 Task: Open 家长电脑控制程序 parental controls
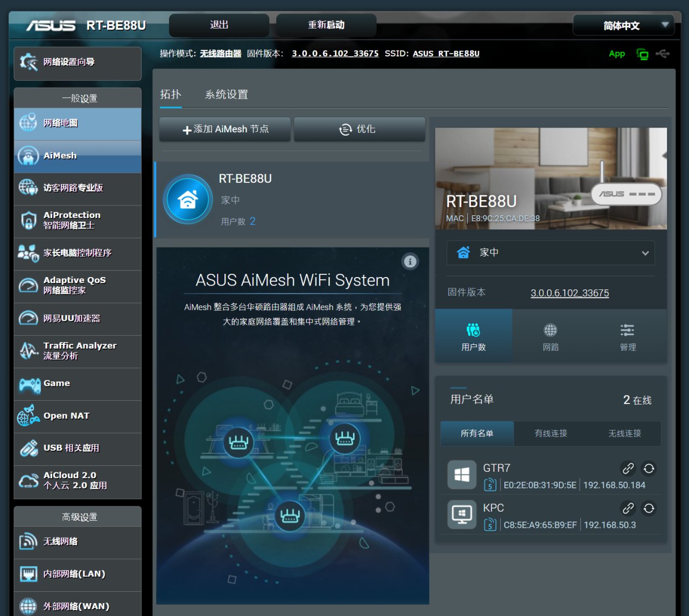78,253
